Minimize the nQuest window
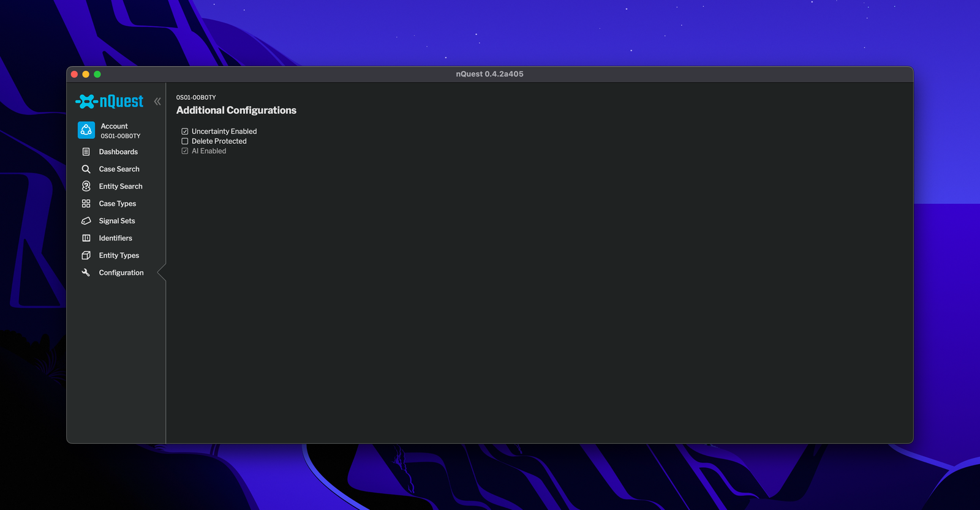The height and width of the screenshot is (510, 980). [x=86, y=74]
